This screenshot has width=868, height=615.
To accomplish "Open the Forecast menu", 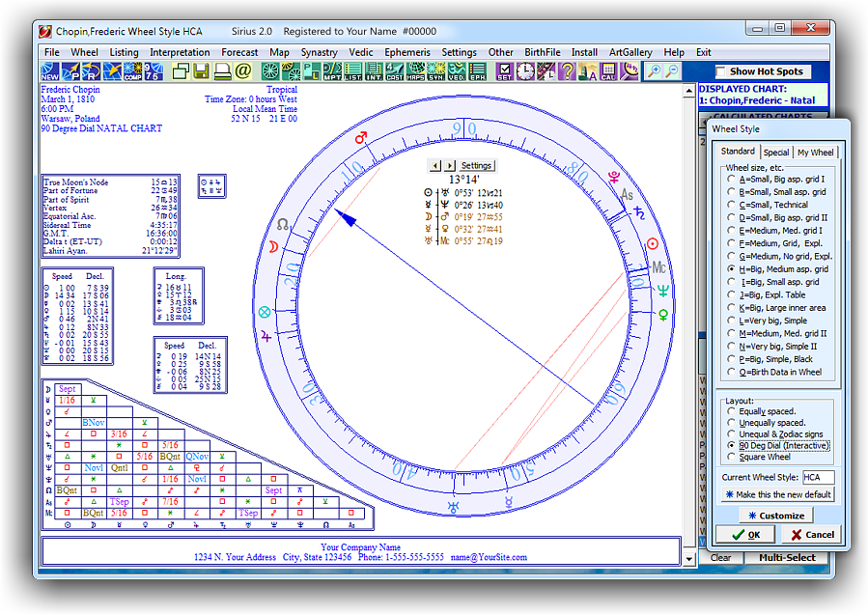I will (239, 52).
